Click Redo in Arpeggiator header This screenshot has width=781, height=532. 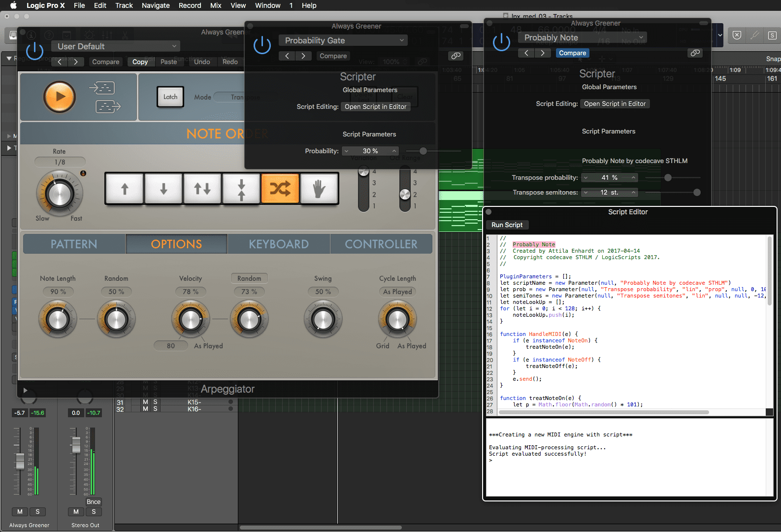tap(230, 62)
